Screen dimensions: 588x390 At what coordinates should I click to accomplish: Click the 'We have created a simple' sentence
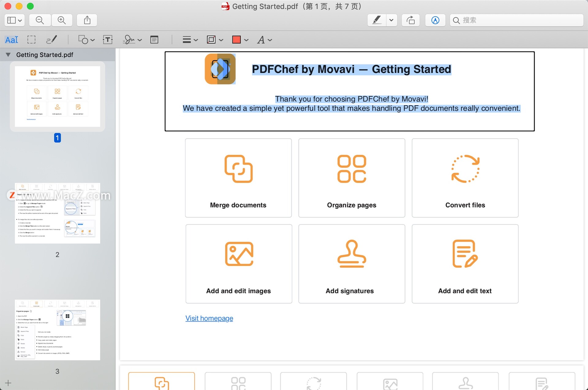(x=352, y=108)
